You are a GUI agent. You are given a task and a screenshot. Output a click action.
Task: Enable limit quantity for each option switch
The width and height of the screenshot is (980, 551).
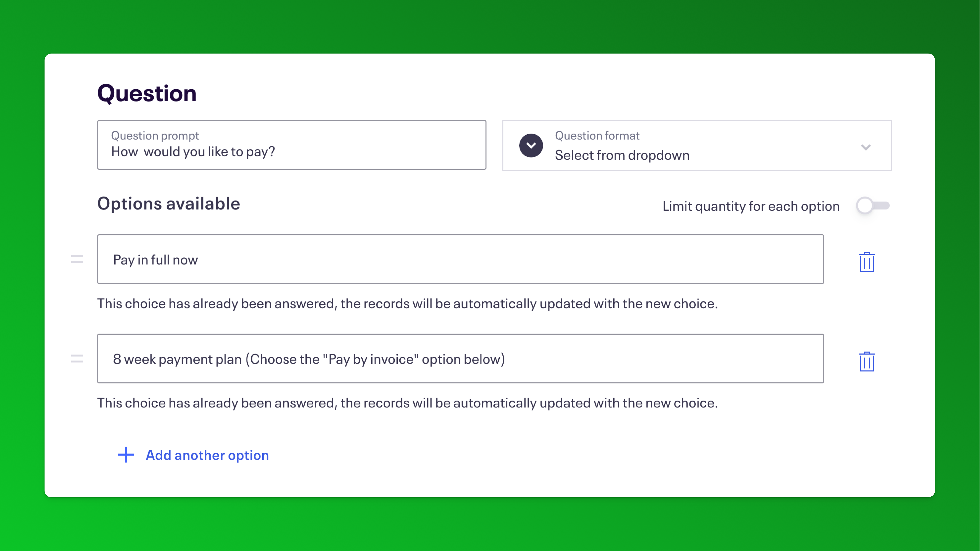coord(873,206)
